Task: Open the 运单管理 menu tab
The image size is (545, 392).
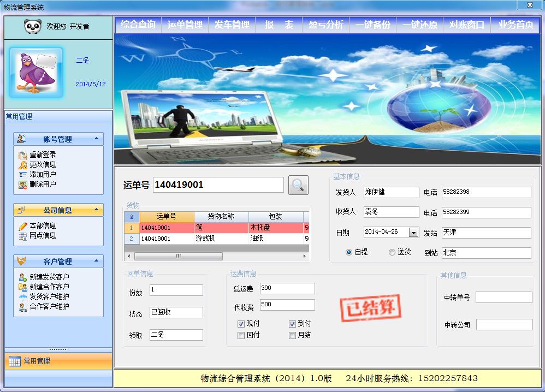Action: [185, 25]
